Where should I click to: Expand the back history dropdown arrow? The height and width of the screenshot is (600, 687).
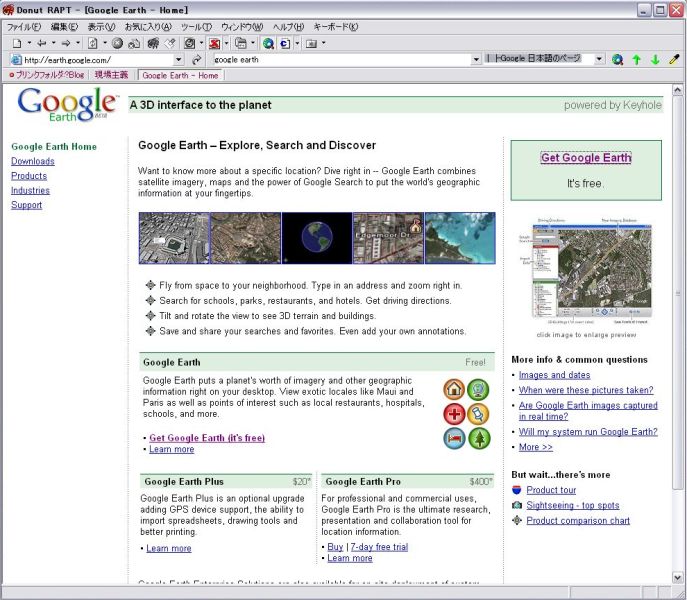(53, 43)
